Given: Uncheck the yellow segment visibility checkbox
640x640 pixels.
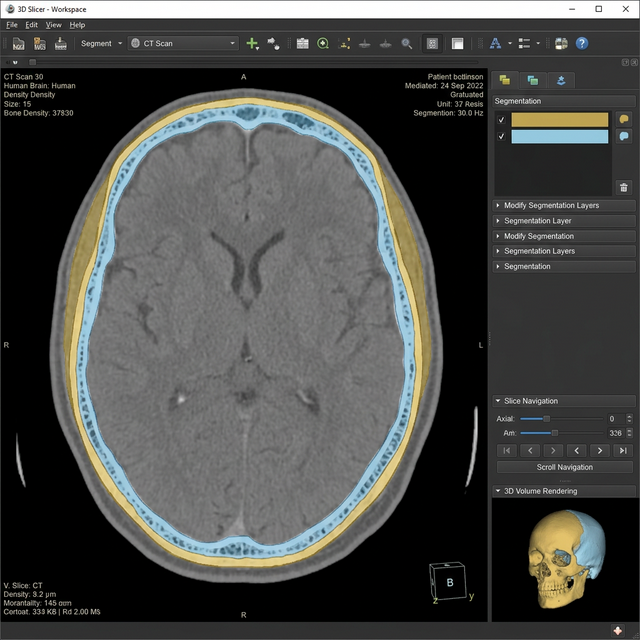Looking at the screenshot, I should (x=502, y=120).
